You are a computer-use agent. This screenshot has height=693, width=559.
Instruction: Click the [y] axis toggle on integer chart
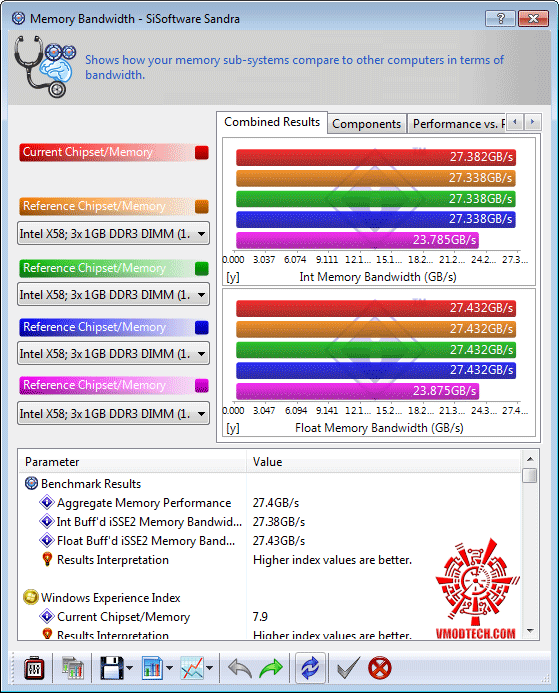click(x=233, y=277)
